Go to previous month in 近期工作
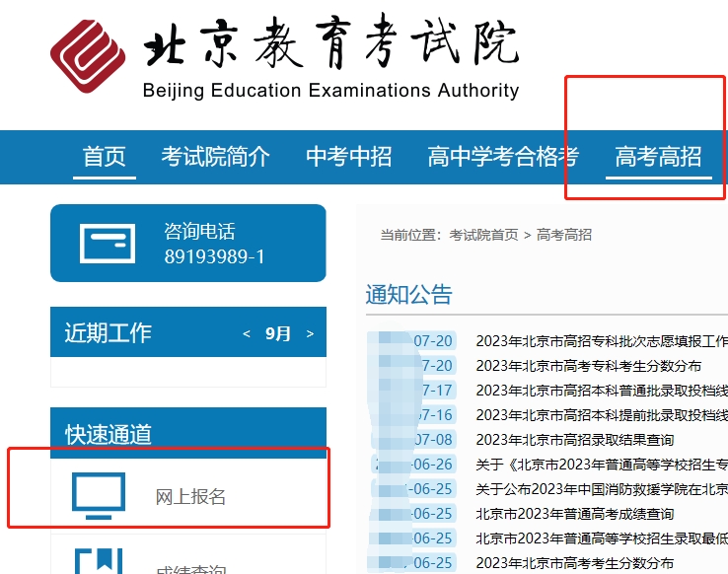This screenshot has height=574, width=728. [247, 334]
